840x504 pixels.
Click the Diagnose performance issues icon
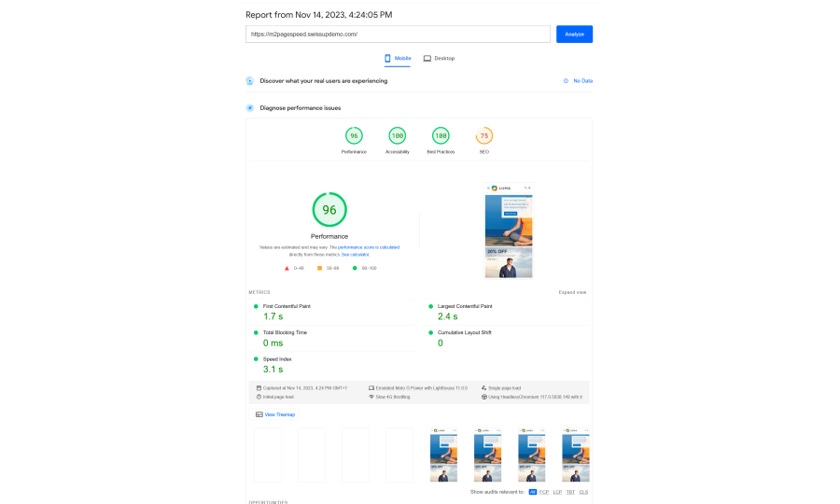[250, 108]
